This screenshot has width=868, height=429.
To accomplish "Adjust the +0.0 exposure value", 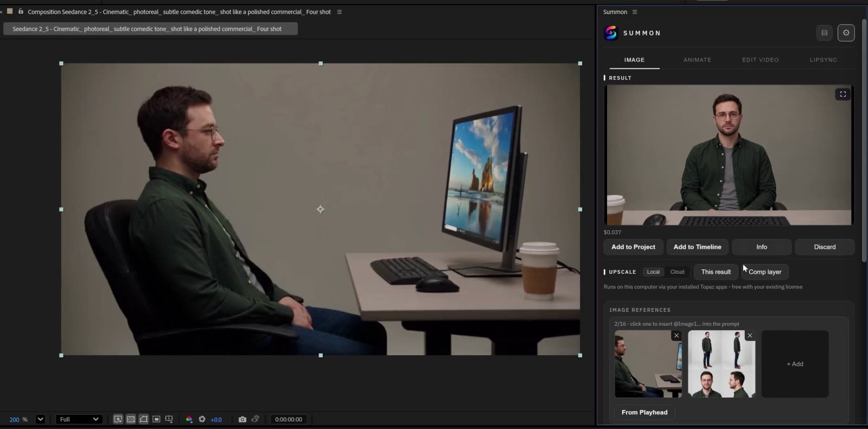I will coord(216,420).
